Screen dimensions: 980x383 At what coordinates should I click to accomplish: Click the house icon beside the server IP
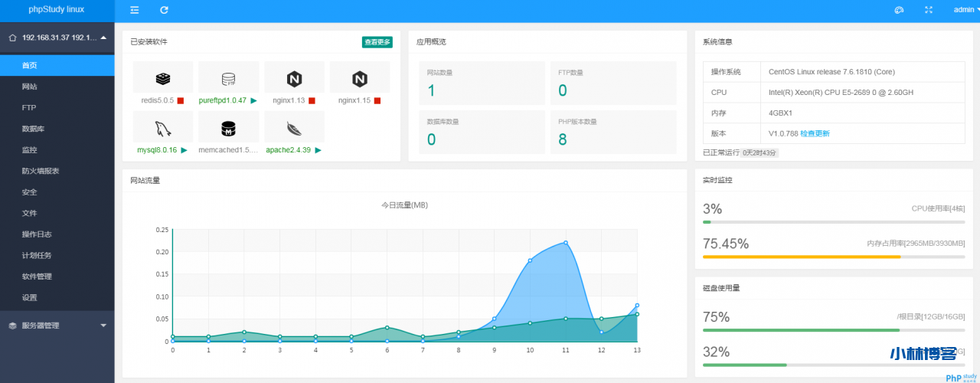coord(12,37)
